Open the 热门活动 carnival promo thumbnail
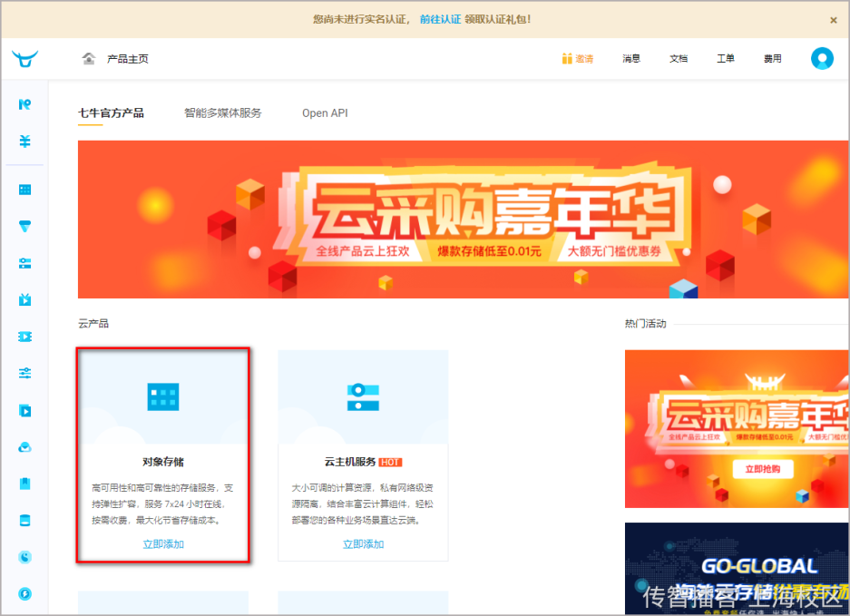 [737, 429]
